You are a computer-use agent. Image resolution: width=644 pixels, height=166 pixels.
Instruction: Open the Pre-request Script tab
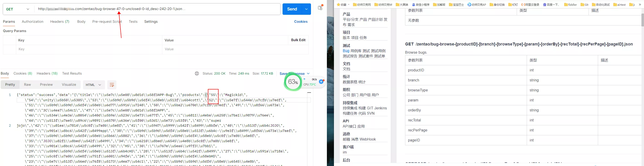pyautogui.click(x=107, y=22)
